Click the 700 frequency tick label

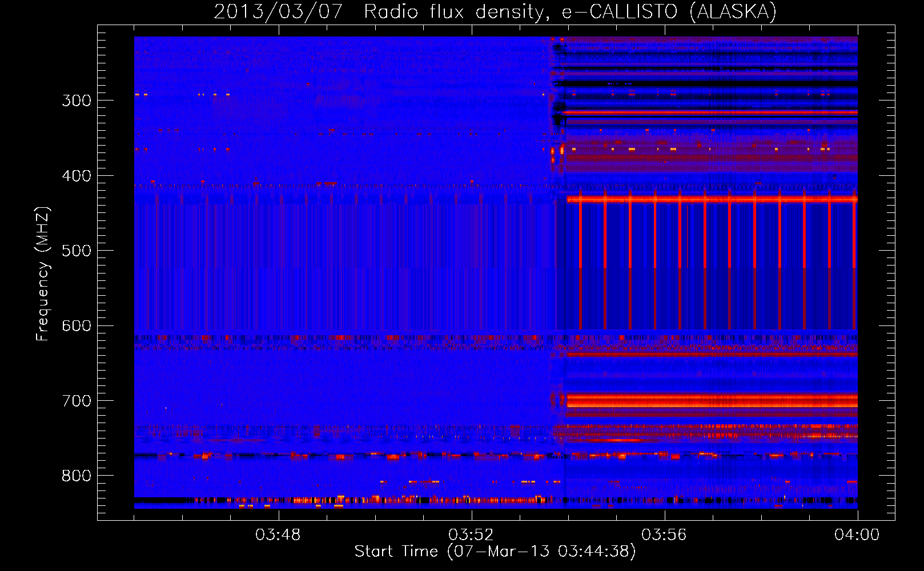tap(77, 401)
